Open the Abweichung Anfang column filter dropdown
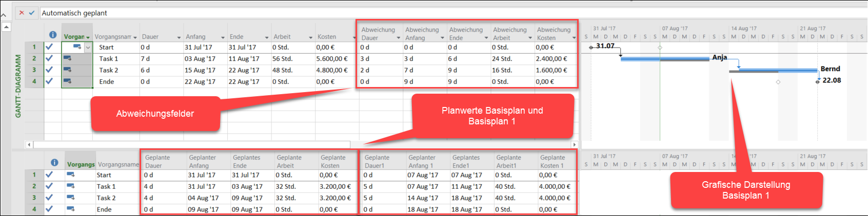Screen dimensions: 868x216 [442, 38]
